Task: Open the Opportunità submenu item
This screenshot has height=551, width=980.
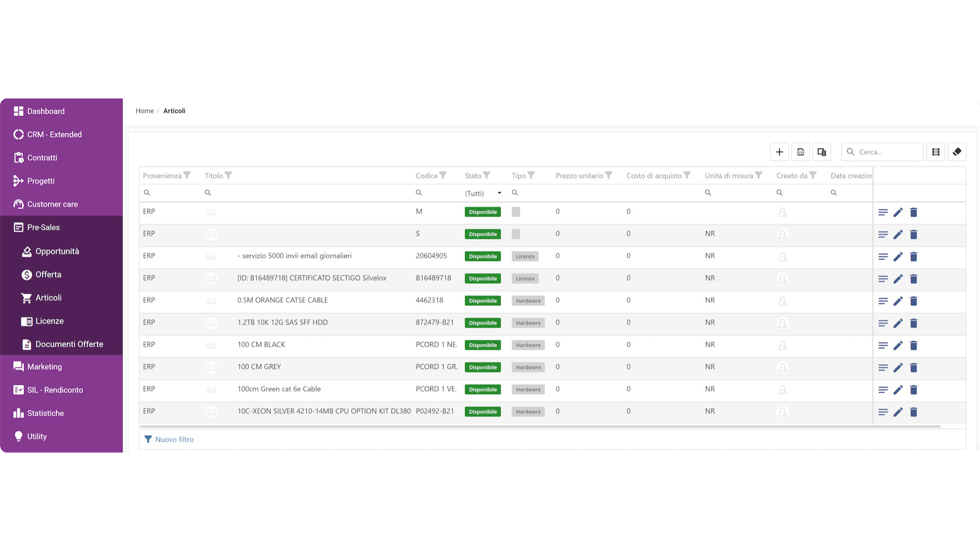Action: (61, 252)
